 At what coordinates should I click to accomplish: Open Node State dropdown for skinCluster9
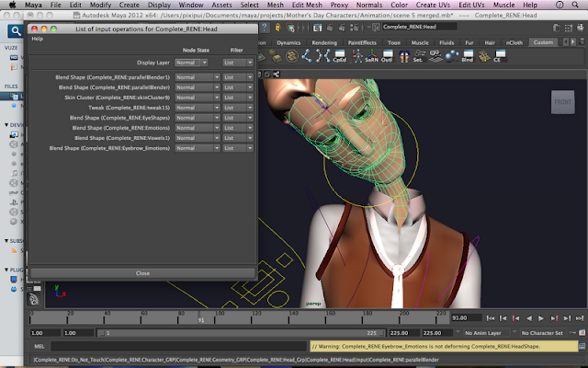coord(198,98)
